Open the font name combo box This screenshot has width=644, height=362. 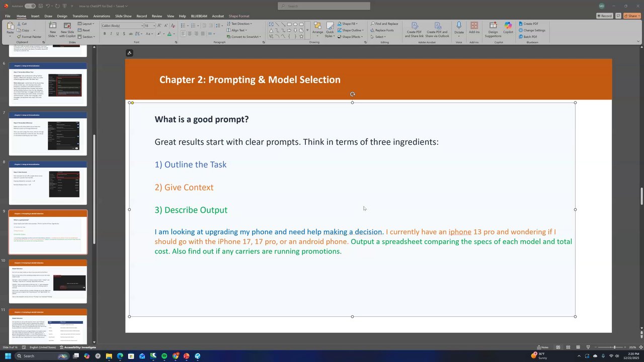pos(122,25)
